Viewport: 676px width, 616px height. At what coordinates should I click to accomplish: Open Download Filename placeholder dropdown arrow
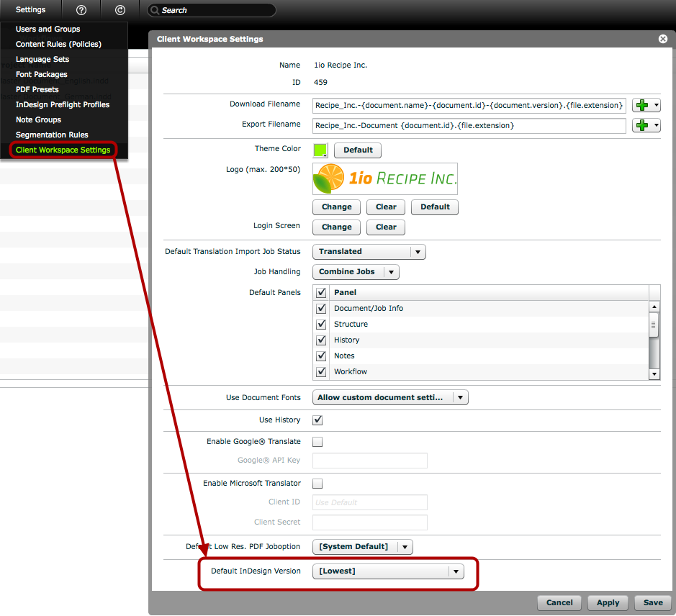coord(656,105)
